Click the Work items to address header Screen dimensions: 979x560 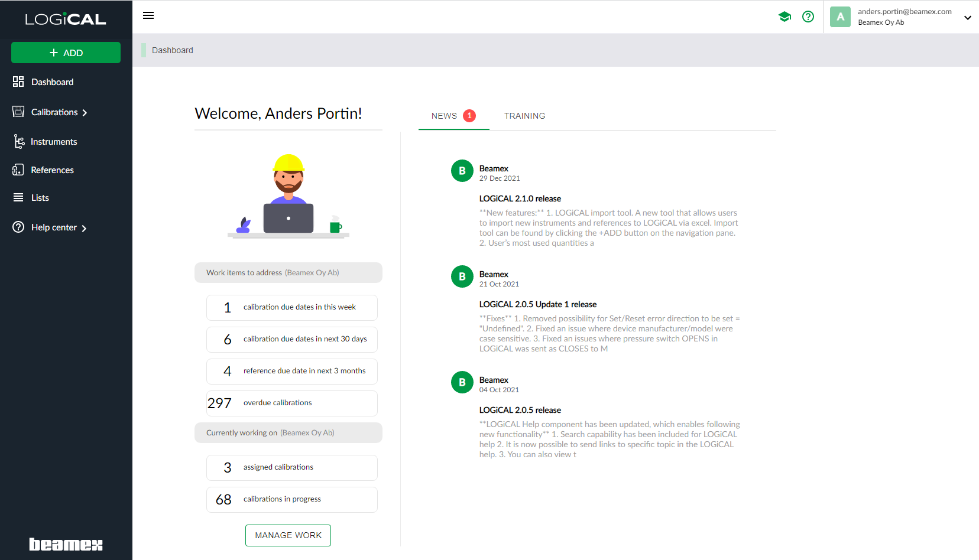[x=288, y=273]
